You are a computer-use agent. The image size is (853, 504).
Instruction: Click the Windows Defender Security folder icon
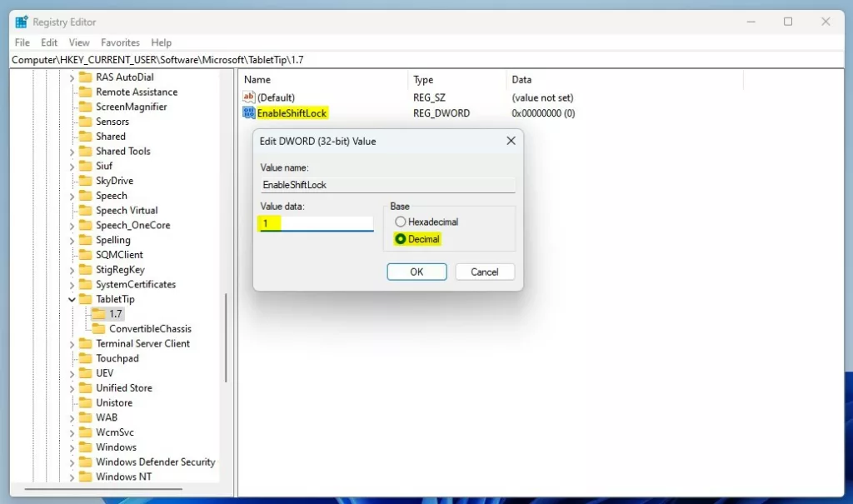pyautogui.click(x=86, y=462)
